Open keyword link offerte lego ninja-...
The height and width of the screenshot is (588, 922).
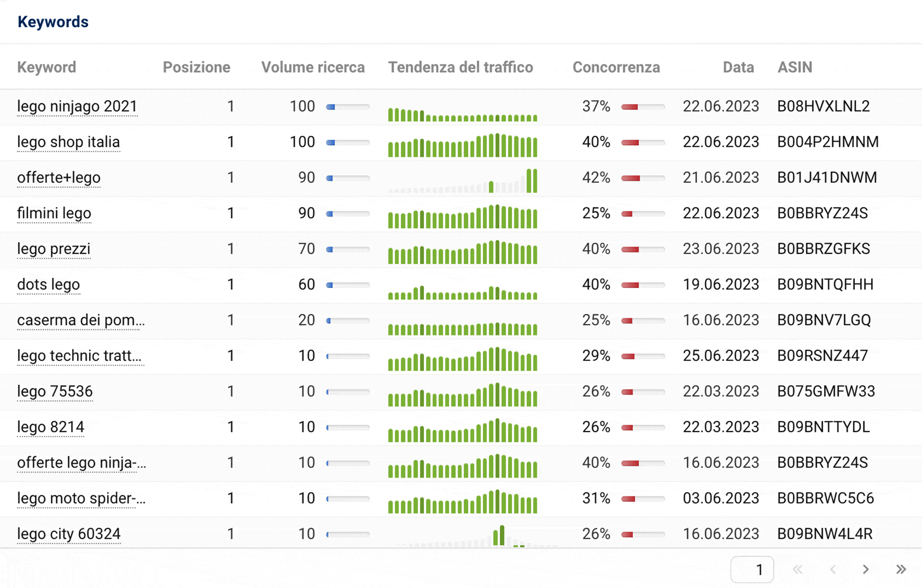coord(82,463)
